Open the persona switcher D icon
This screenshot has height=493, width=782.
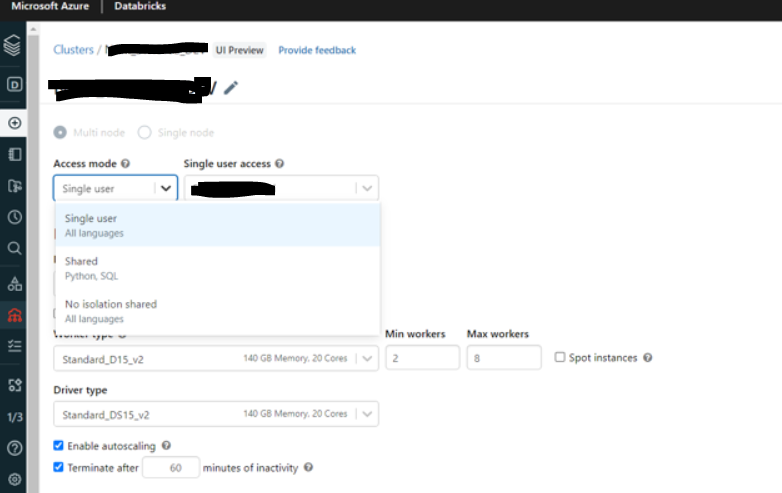pyautogui.click(x=14, y=84)
